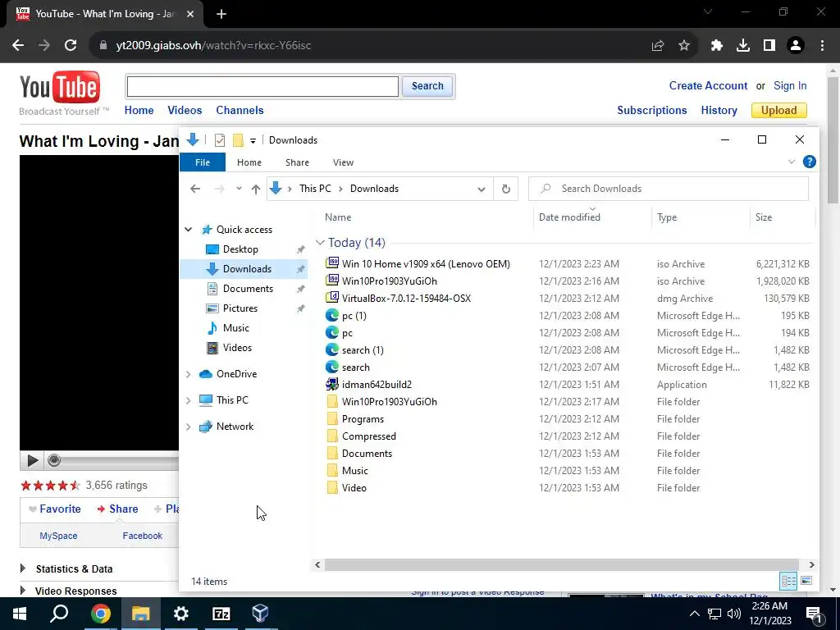This screenshot has height=630, width=840.
Task: Open Settings gear on taskbar
Action: (x=181, y=614)
